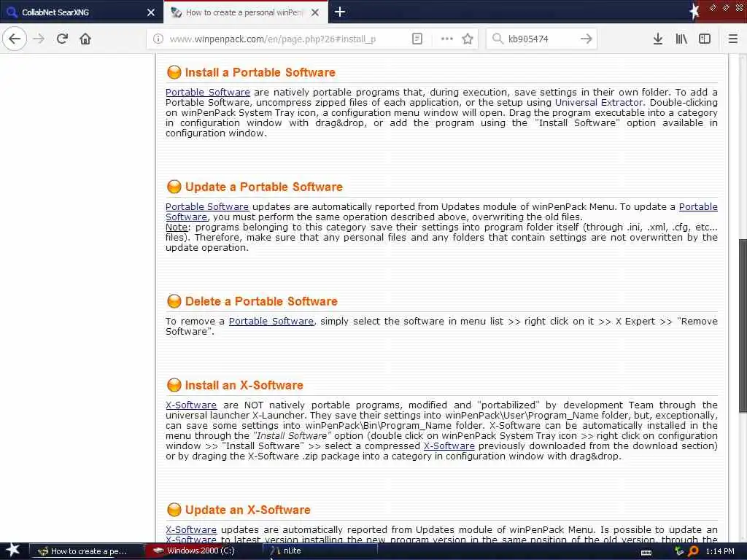Bookmark this page with star icon

pyautogui.click(x=468, y=39)
